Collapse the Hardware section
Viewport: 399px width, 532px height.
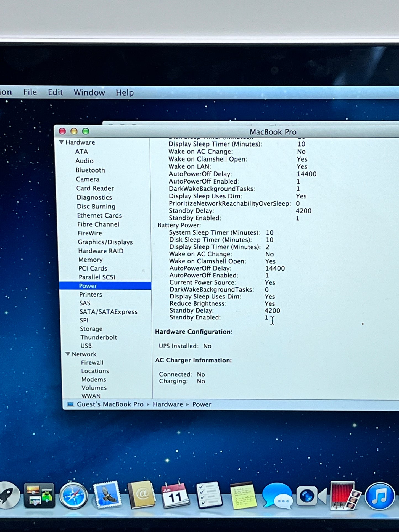click(61, 142)
